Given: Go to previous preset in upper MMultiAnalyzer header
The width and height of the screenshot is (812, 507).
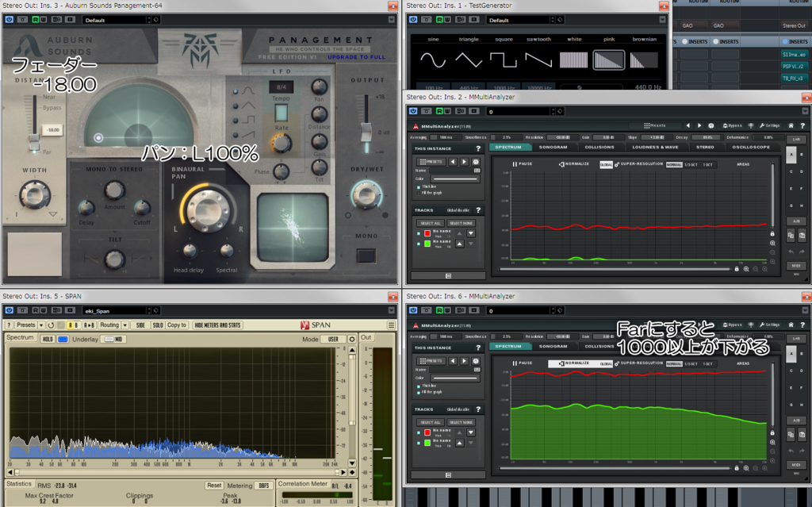Looking at the screenshot, I should point(688,125).
